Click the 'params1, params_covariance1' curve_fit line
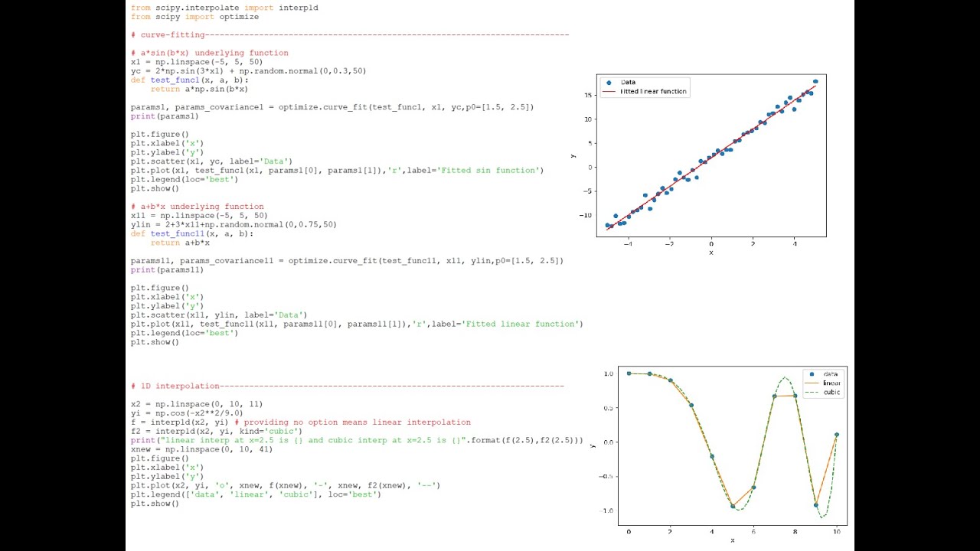The image size is (980, 551). pos(332,107)
